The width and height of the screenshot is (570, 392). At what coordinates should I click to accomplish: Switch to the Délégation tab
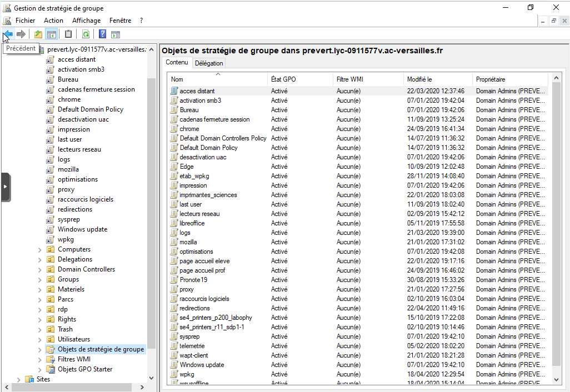209,63
